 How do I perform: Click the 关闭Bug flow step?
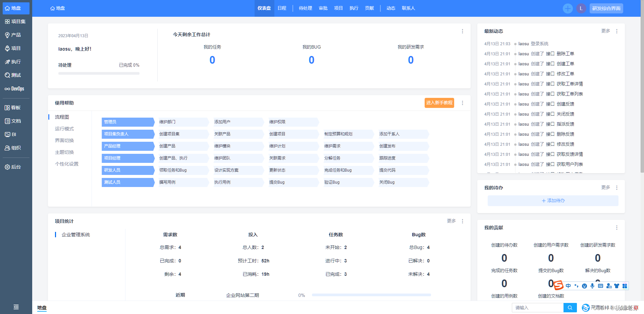pyautogui.click(x=404, y=182)
